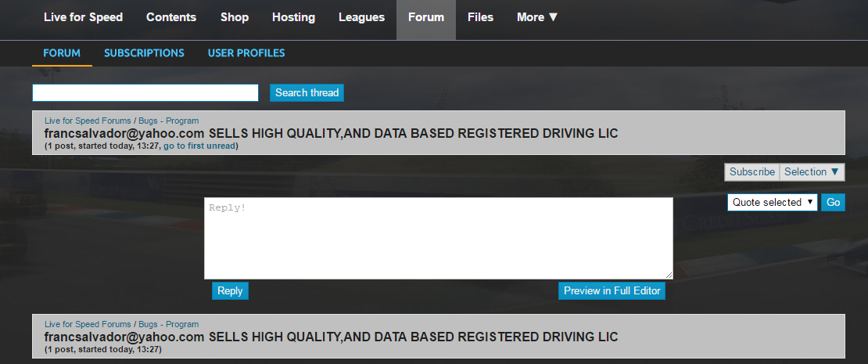Click Preview in Full Editor button
The height and width of the screenshot is (364, 868).
pos(612,291)
